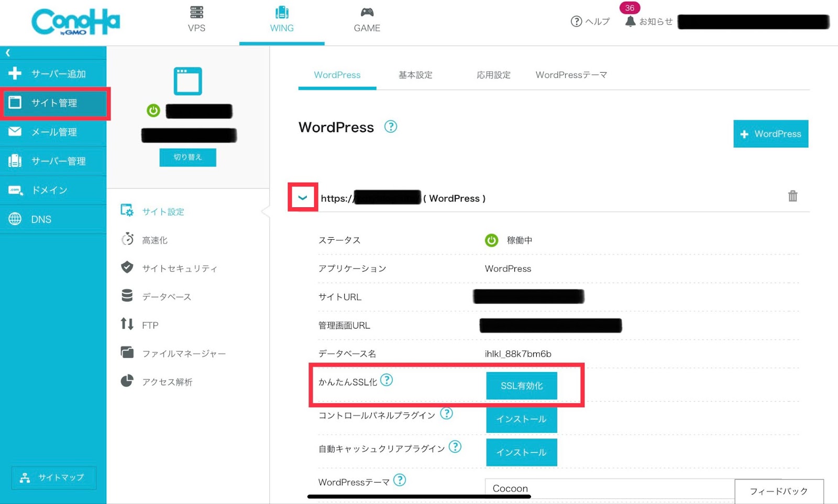Click the サイトマップ button
This screenshot has height=504, width=838.
pos(54,477)
